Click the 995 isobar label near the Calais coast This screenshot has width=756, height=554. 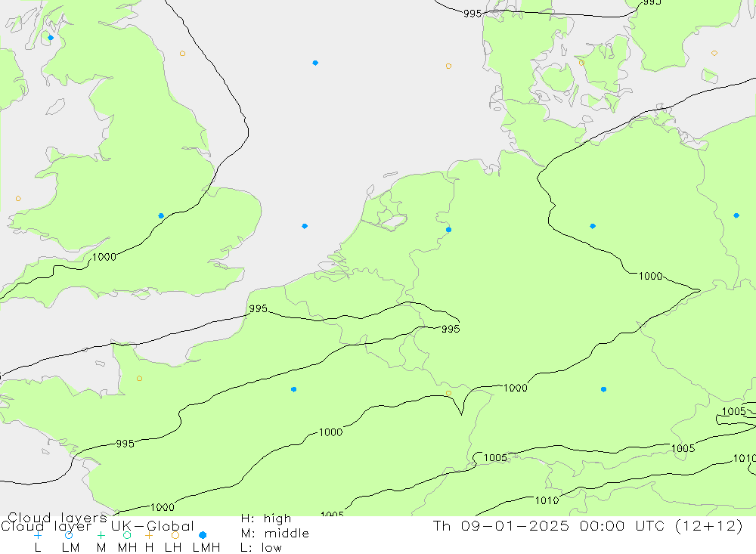tap(259, 308)
